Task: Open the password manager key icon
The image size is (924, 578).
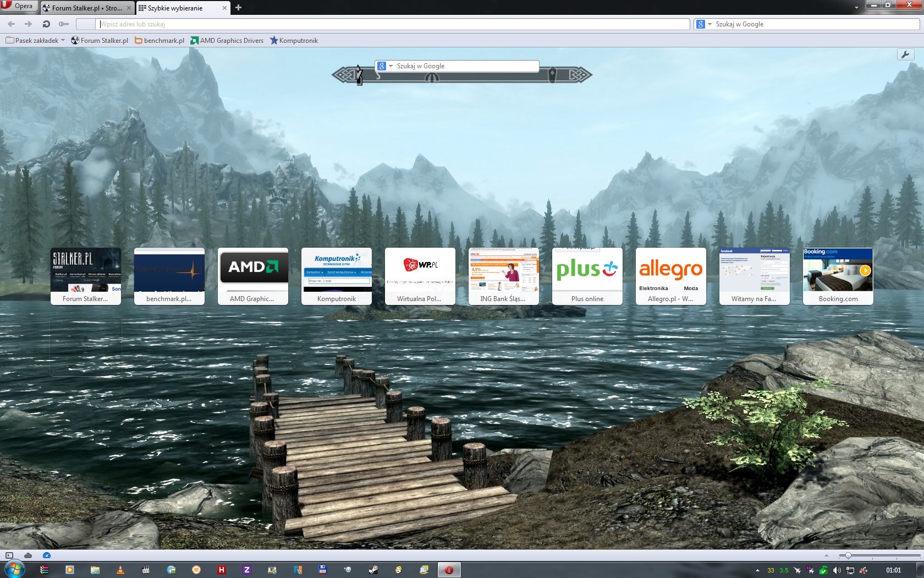Action: click(64, 24)
